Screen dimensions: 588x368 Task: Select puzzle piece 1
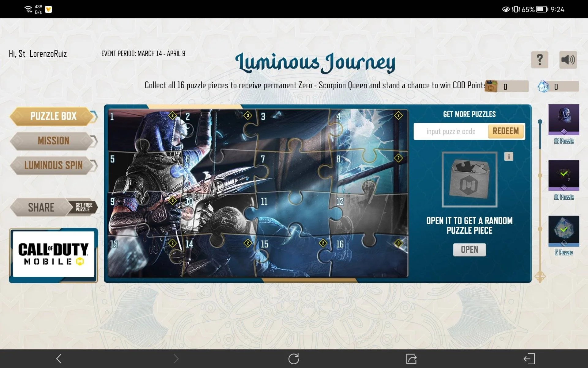[x=145, y=130]
